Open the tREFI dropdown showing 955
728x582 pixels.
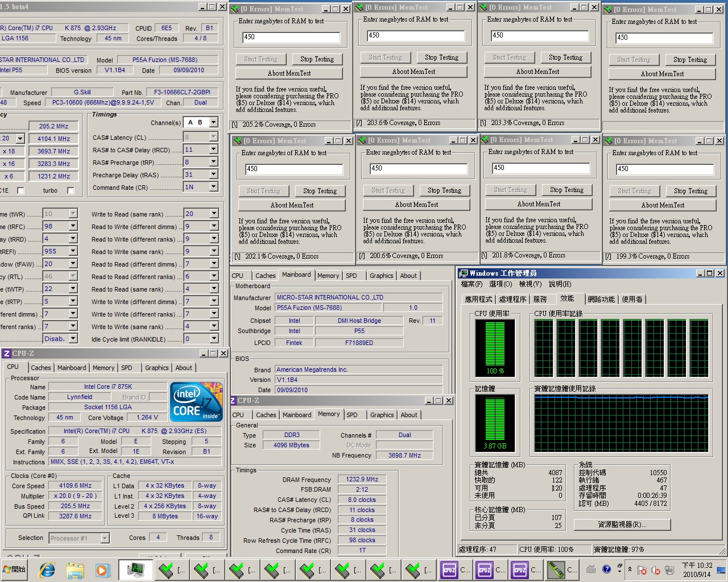point(73,251)
